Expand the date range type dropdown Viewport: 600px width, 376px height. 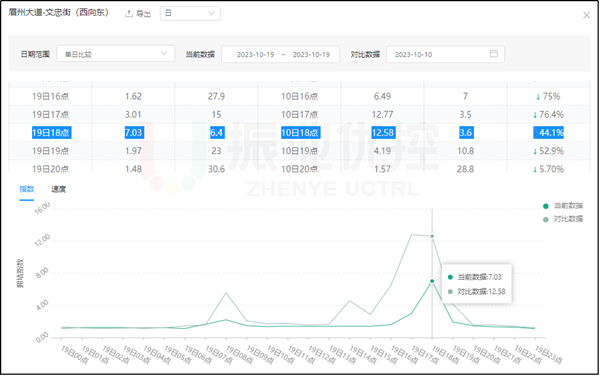point(116,54)
